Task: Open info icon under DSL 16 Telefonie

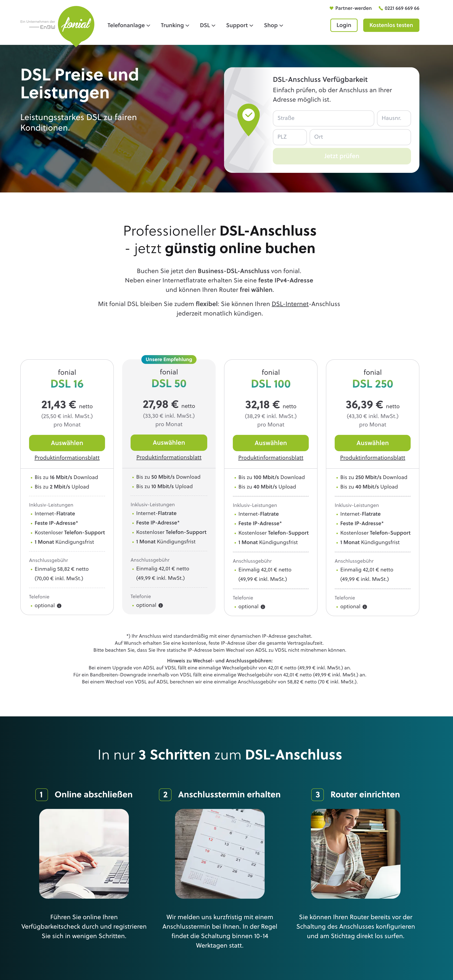Action: pos(59,606)
